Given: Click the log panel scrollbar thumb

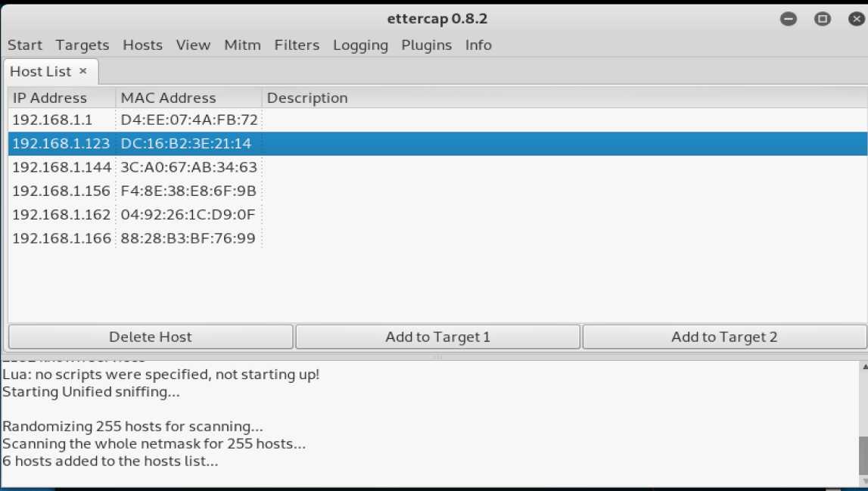Looking at the screenshot, I should [x=863, y=455].
